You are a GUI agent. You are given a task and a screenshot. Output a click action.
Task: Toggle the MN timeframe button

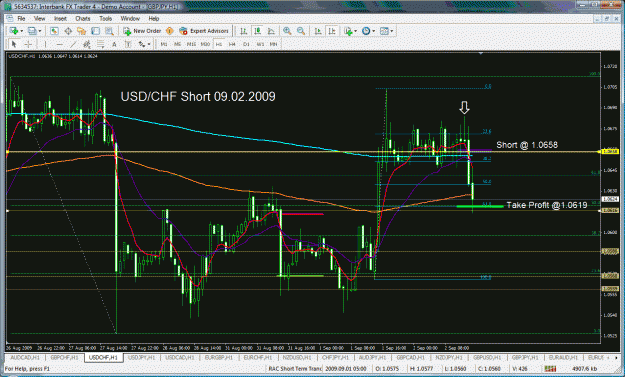tap(273, 44)
